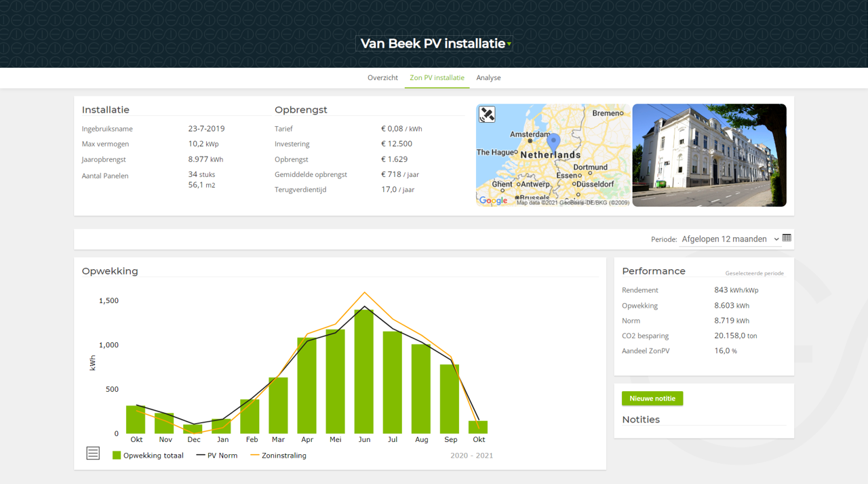Click the Sep bar in chart
This screenshot has height=484, width=868.
pyautogui.click(x=450, y=399)
